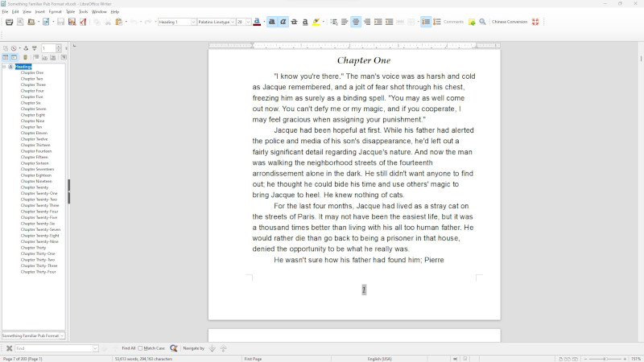Collapse the Headings tree node
The height and width of the screenshot is (362, 644).
pyautogui.click(x=5, y=67)
